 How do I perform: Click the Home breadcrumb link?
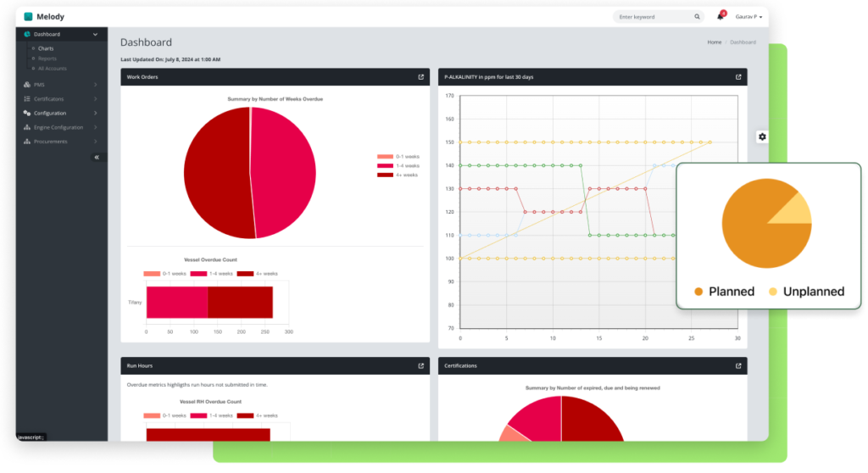[x=714, y=42]
